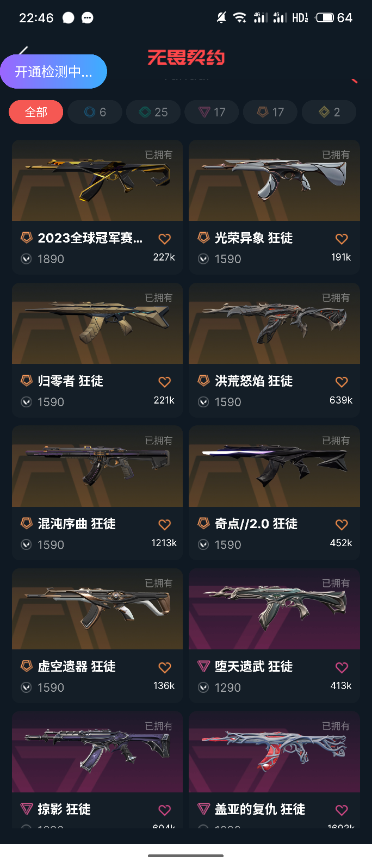The image size is (372, 868).
Task: Select the 全部 filter tab
Action: pyautogui.click(x=36, y=112)
